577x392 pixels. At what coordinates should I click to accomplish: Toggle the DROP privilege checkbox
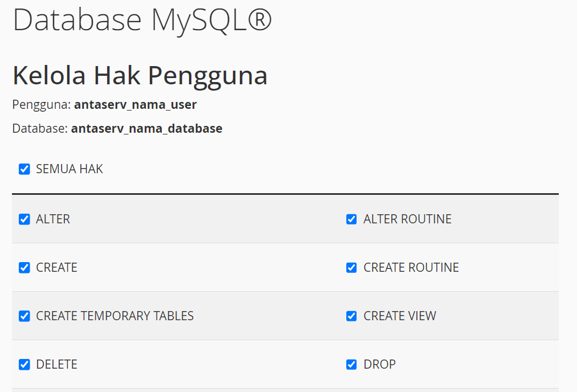(x=351, y=365)
